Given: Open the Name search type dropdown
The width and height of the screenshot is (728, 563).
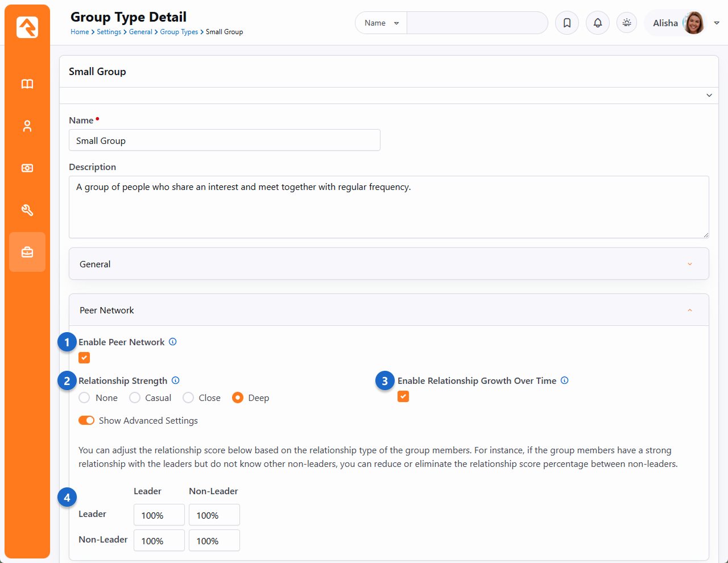Looking at the screenshot, I should 381,23.
